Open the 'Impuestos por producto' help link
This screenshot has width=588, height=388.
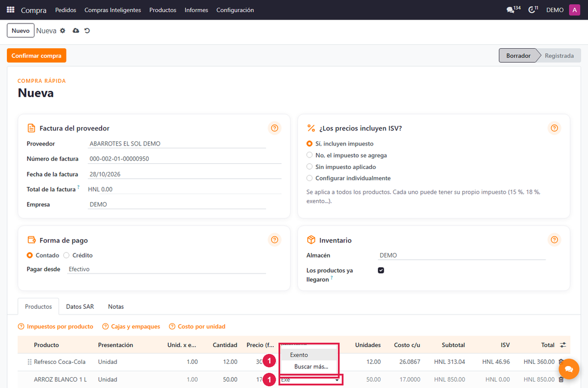click(x=56, y=326)
